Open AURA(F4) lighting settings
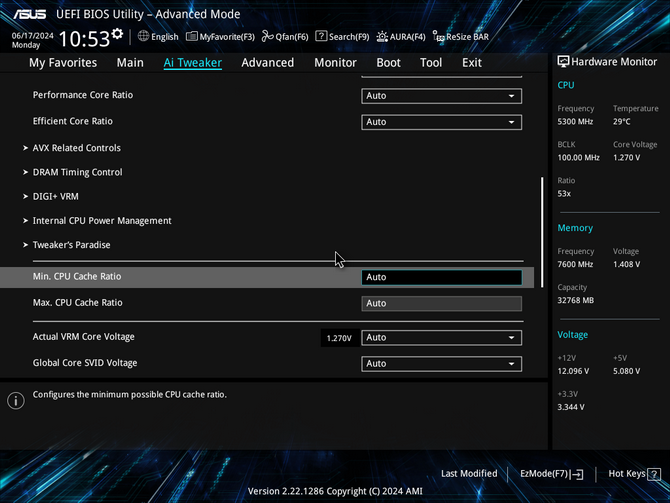Viewport: 670px width, 503px height. (401, 37)
